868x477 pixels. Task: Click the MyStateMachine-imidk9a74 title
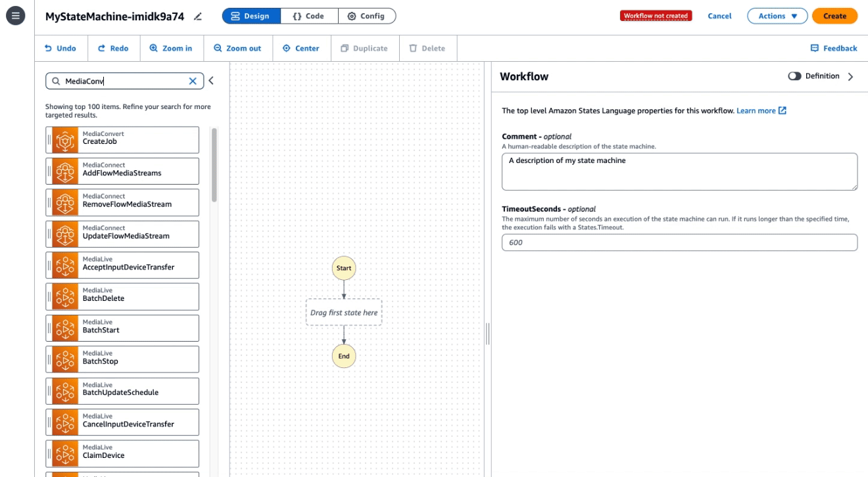(x=115, y=16)
